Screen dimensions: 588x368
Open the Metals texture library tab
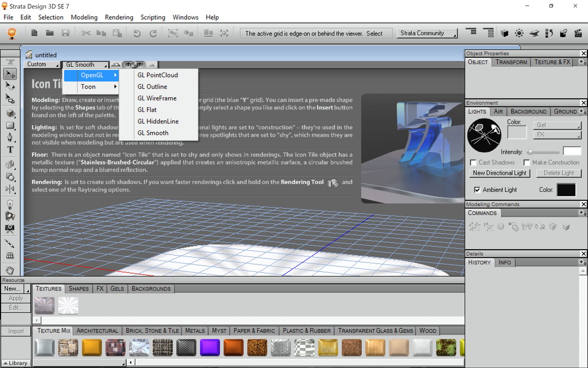195,331
